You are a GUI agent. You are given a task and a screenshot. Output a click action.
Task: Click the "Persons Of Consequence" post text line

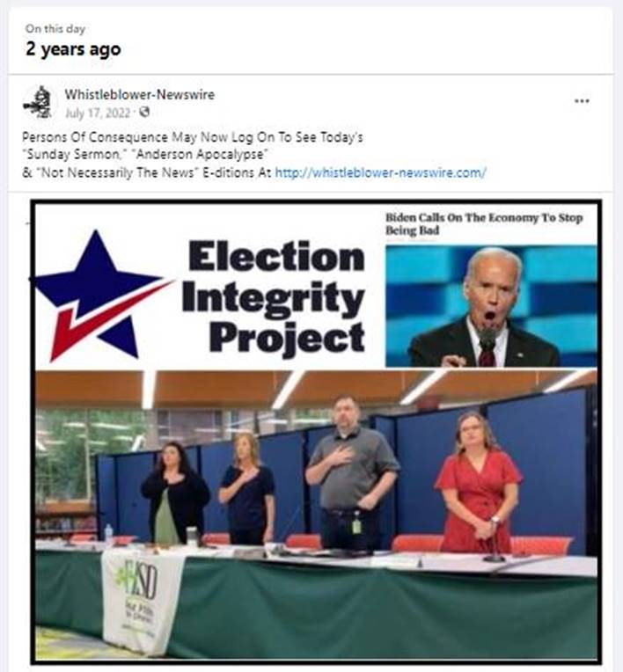point(193,137)
